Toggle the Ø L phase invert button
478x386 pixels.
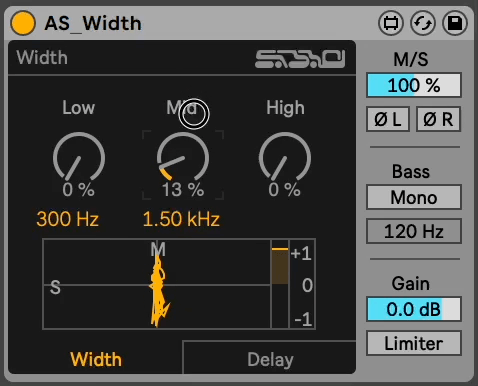click(388, 119)
